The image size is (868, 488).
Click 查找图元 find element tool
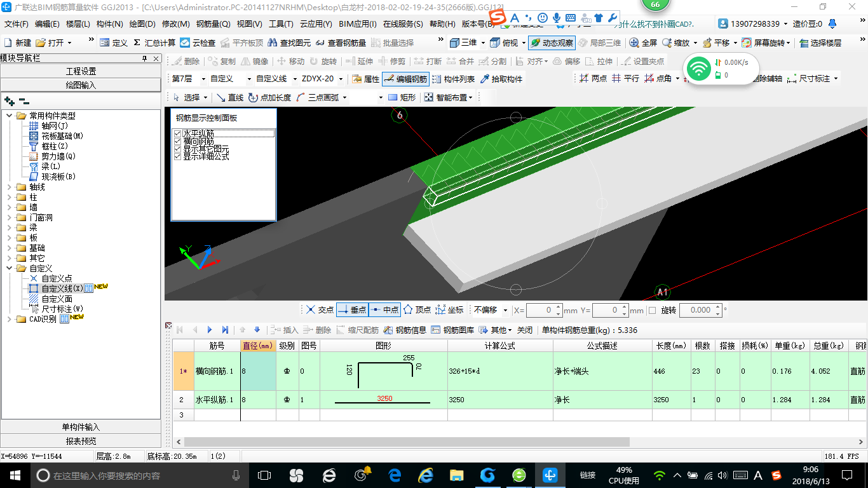click(x=289, y=43)
